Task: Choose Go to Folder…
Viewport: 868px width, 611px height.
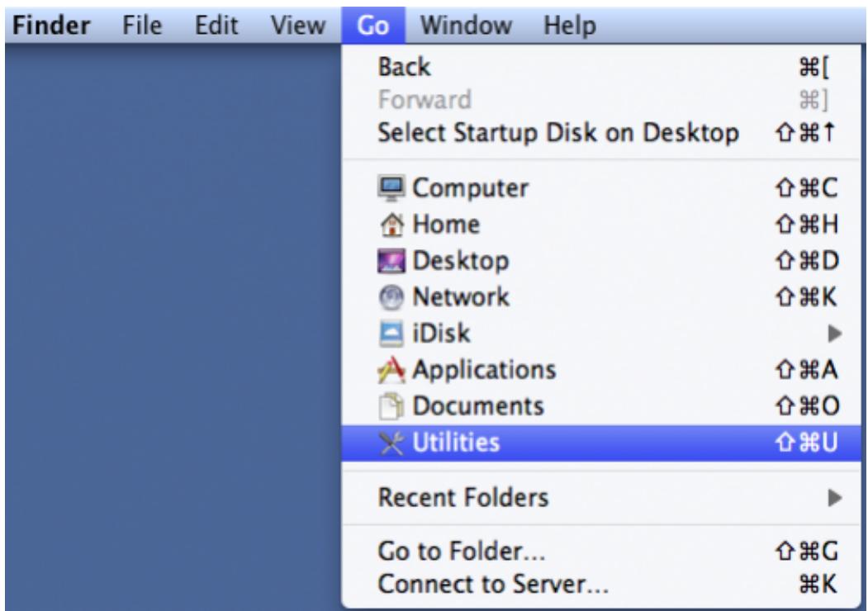Action: point(601,552)
